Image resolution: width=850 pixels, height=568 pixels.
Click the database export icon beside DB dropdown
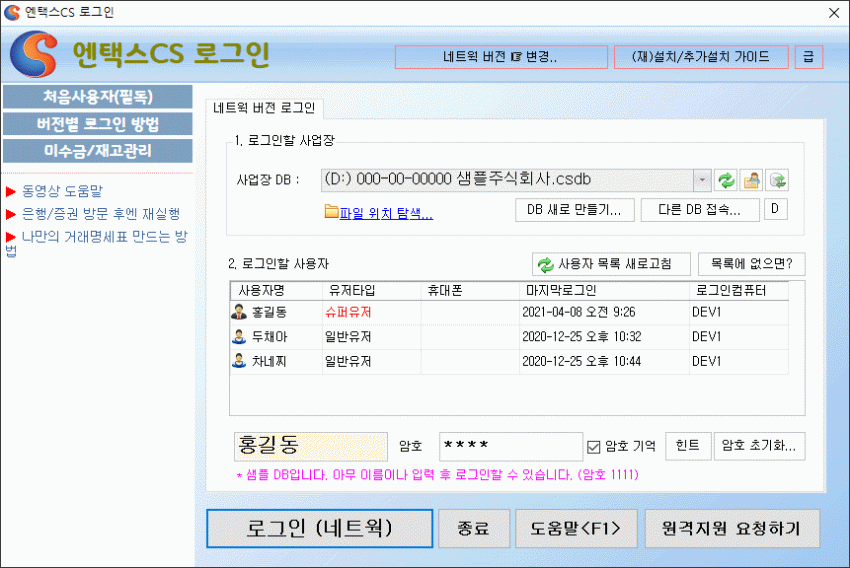pyautogui.click(x=777, y=180)
